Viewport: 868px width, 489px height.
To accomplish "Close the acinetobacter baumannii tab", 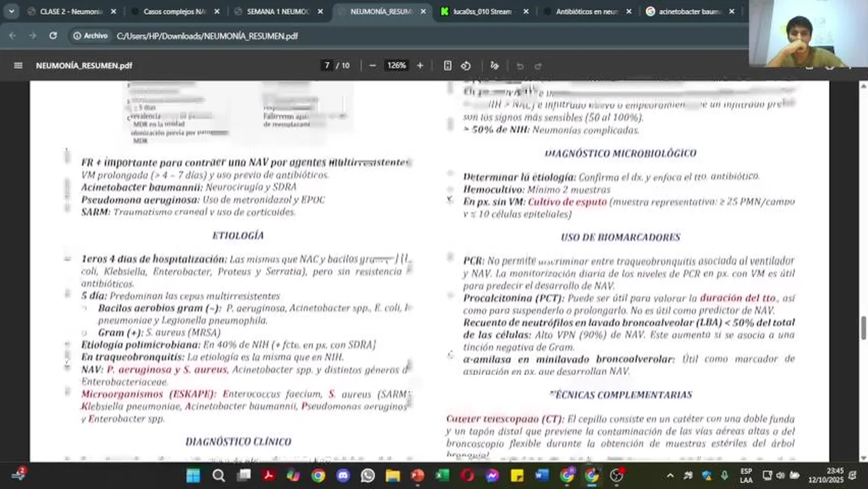I will click(x=731, y=12).
